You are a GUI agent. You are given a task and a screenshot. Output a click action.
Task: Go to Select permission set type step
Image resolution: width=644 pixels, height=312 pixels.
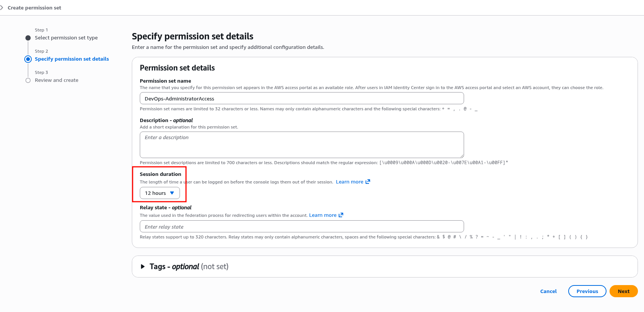tap(66, 38)
